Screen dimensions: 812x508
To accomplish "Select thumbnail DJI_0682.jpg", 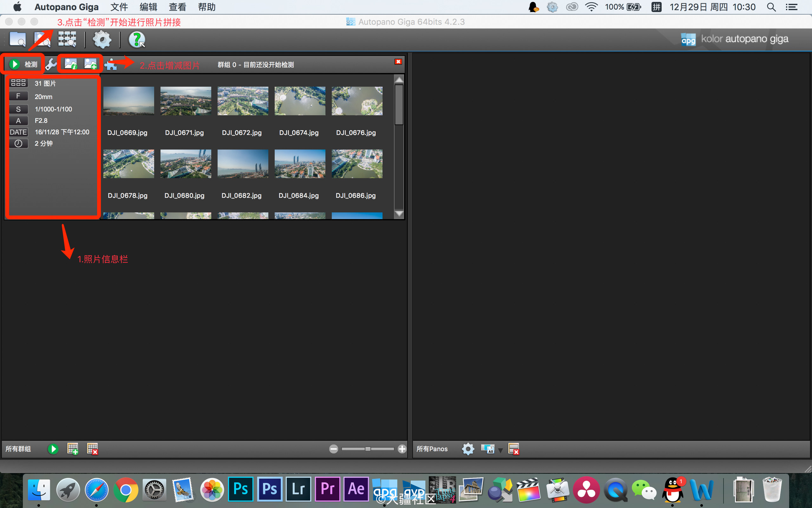I will tap(243, 164).
